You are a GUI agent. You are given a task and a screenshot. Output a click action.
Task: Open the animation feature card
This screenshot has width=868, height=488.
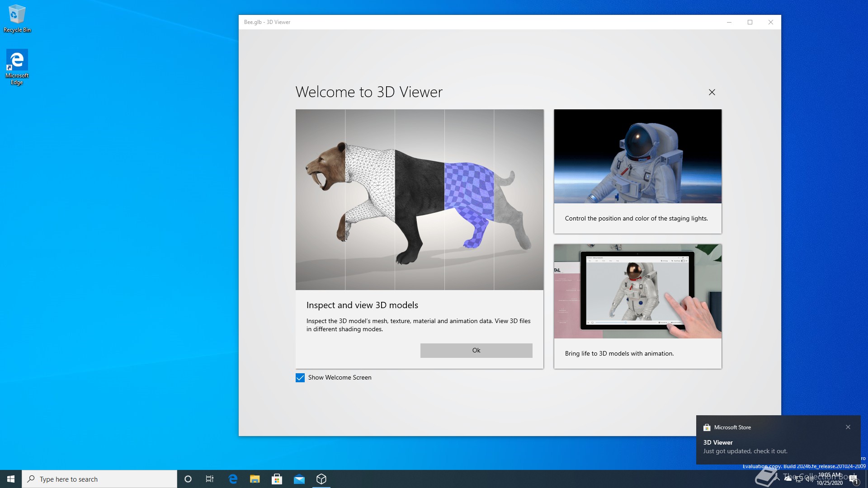637,306
